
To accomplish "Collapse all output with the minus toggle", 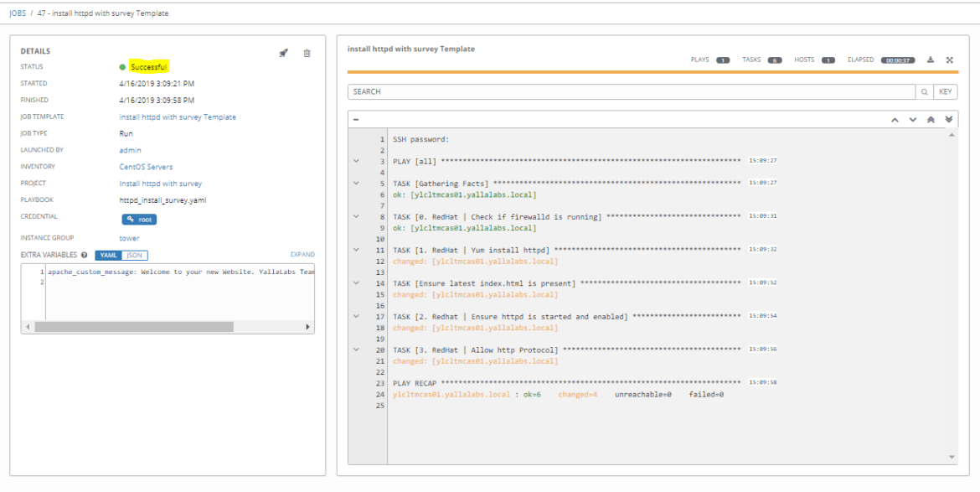I will click(358, 118).
